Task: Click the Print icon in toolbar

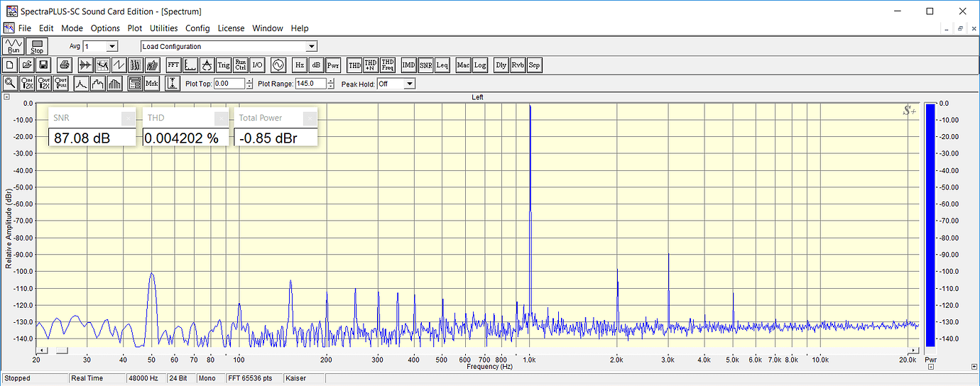Action: point(65,65)
